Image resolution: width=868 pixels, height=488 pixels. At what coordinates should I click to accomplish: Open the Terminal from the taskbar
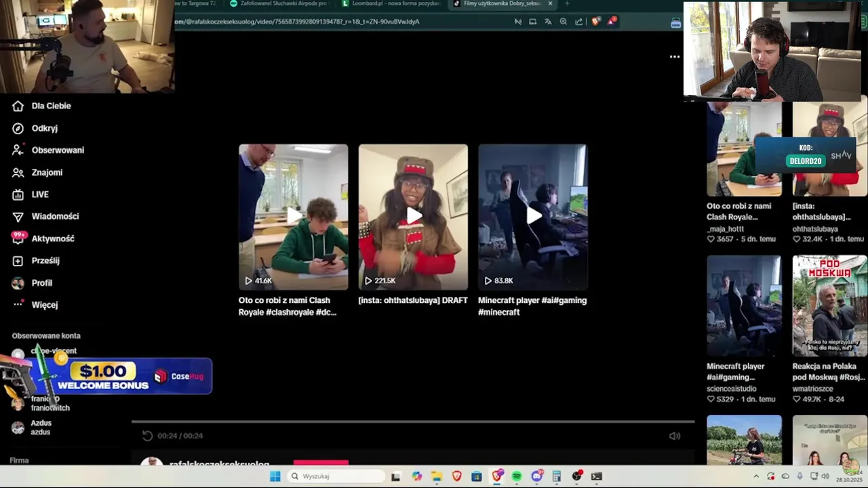pos(597,476)
